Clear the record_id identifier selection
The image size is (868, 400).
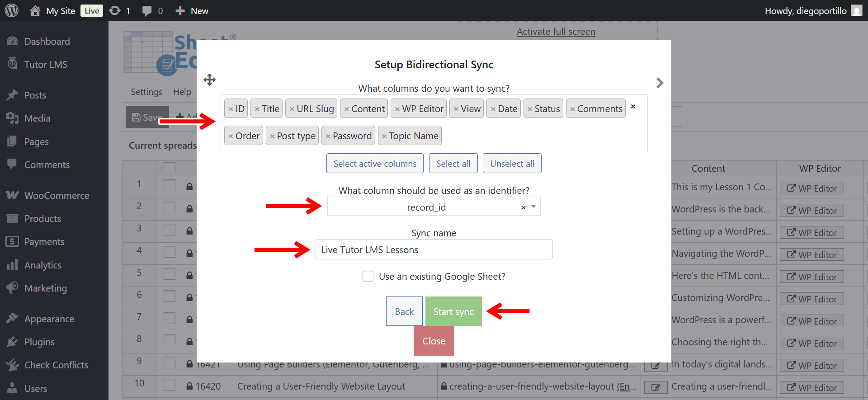pos(523,207)
